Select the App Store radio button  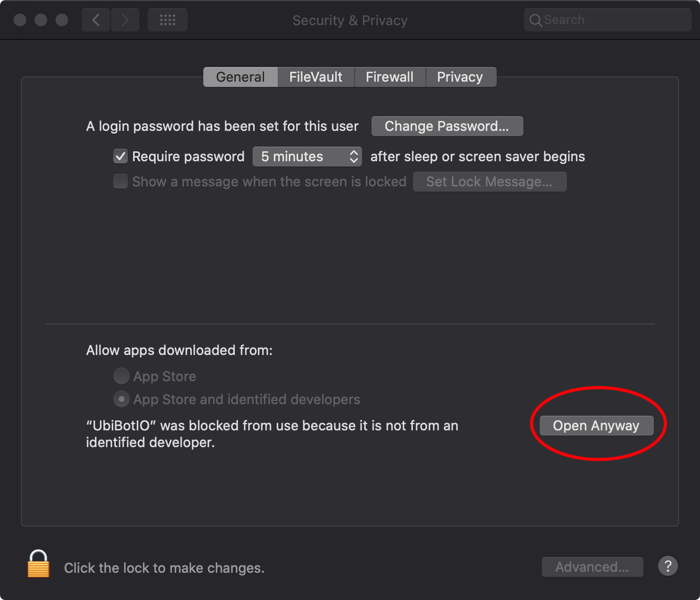(x=121, y=376)
